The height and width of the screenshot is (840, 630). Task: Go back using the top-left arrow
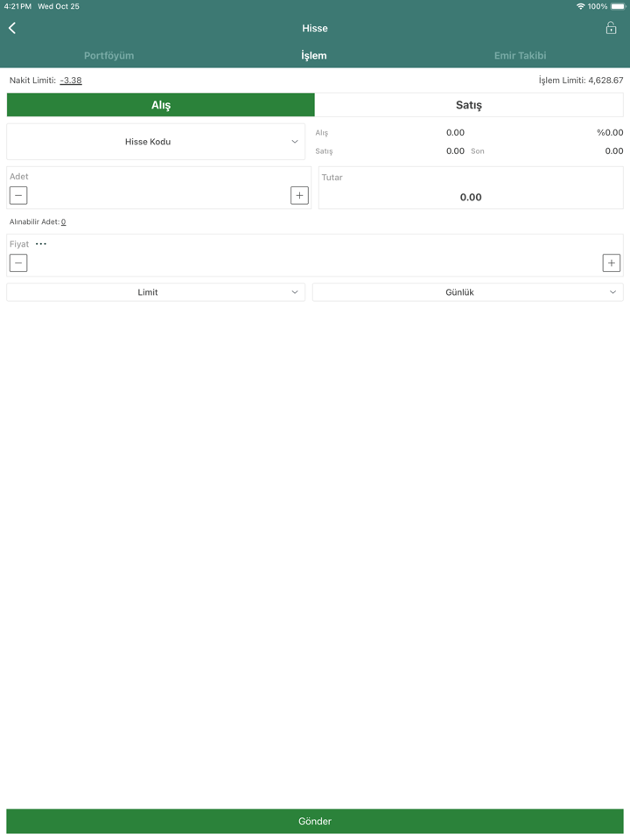(12, 28)
